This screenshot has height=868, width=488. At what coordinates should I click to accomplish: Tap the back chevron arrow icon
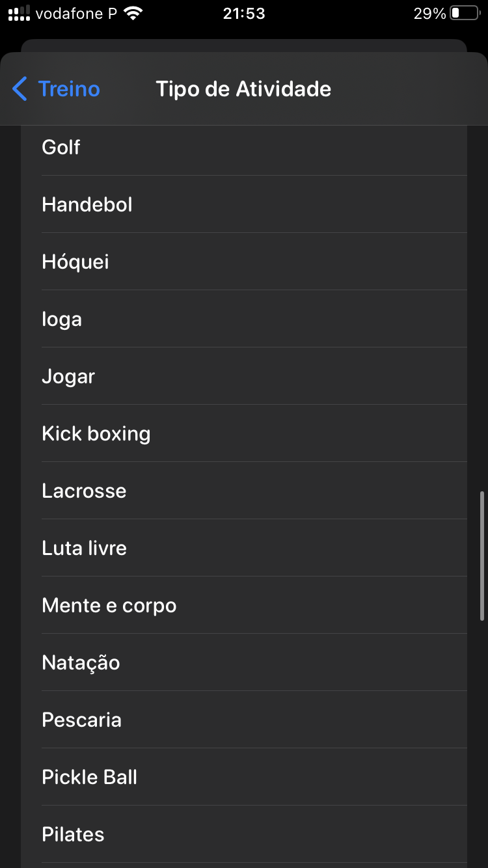(20, 88)
